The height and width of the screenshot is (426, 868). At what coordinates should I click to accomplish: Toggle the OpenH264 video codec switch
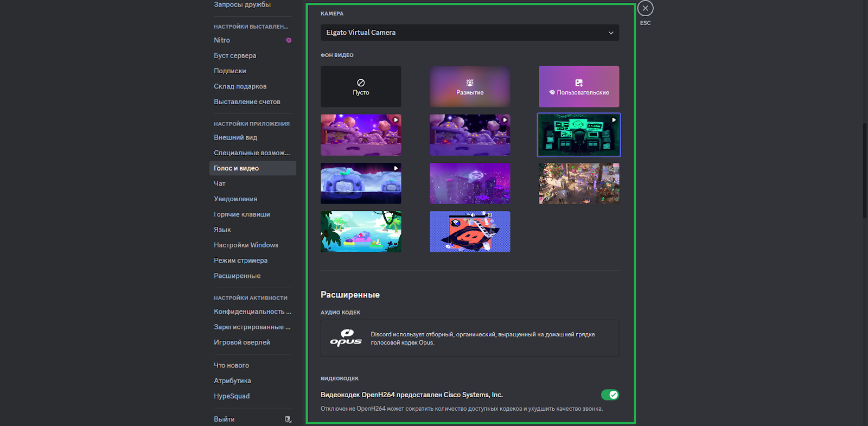[610, 395]
